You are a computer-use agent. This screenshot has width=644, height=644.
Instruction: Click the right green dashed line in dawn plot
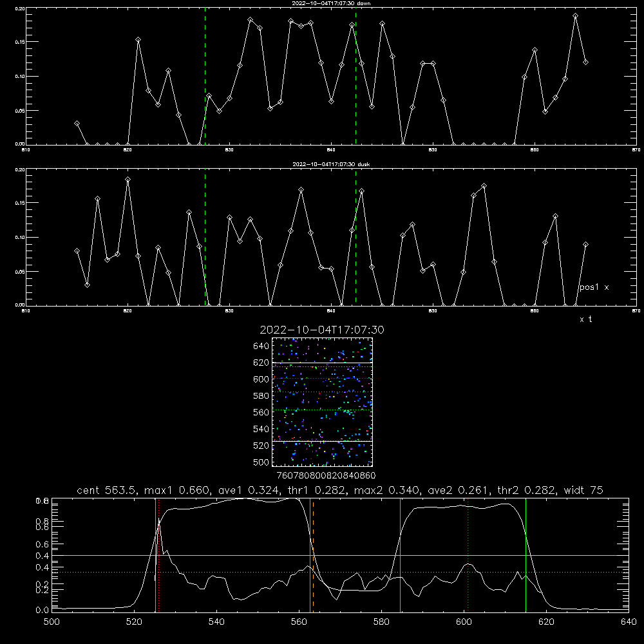[355, 77]
